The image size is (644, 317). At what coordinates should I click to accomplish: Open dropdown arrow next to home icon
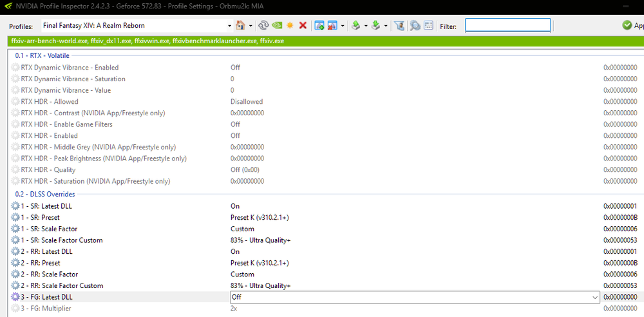(251, 26)
